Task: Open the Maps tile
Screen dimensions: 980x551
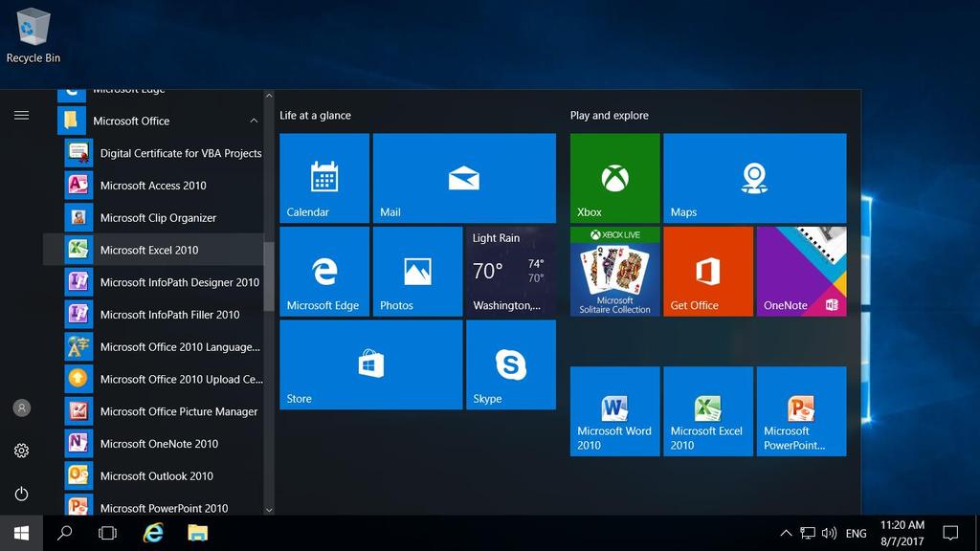Action: [755, 178]
